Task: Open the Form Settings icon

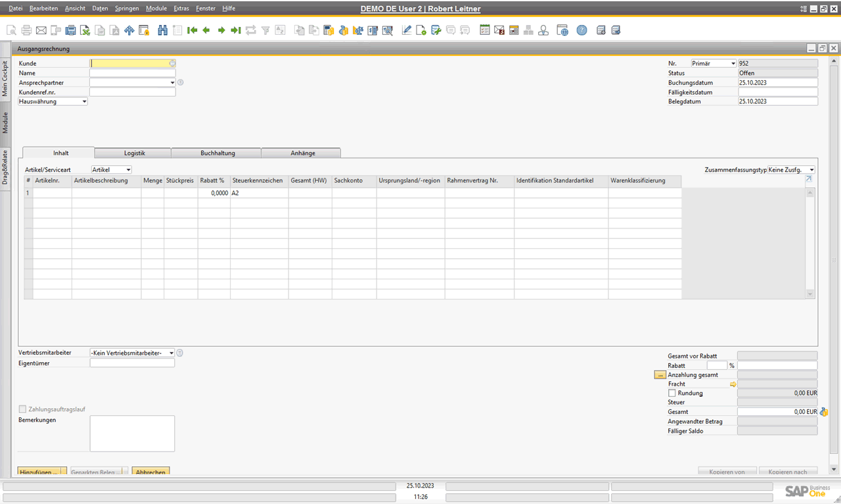Action: click(x=420, y=30)
